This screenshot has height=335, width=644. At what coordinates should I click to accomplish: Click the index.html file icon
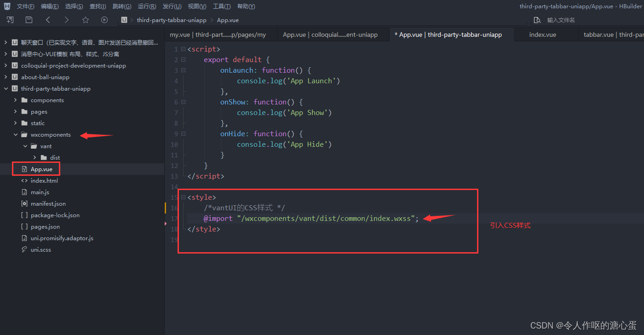pos(24,180)
